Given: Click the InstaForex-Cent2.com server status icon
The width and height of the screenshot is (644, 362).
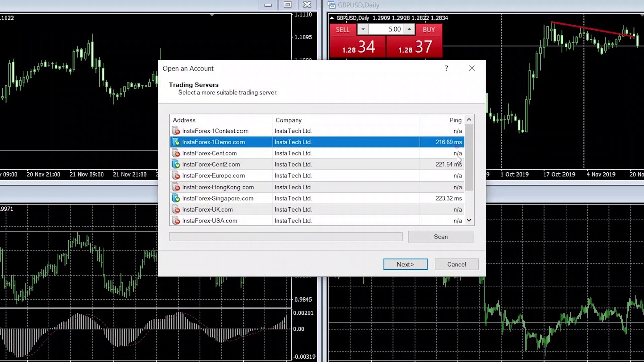Looking at the screenshot, I should [176, 164].
